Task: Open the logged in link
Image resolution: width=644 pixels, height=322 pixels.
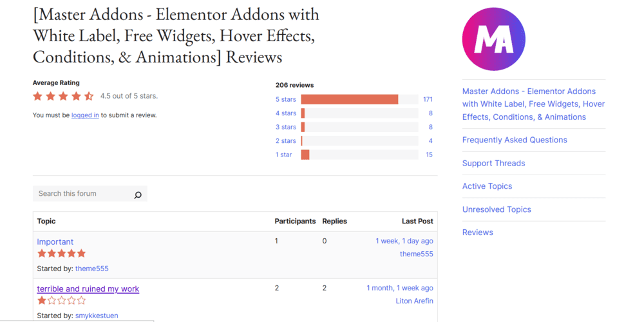Action: click(85, 115)
